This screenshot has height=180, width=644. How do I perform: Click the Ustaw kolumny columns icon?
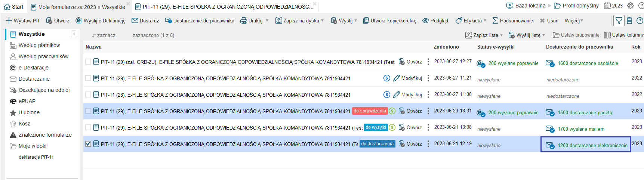tap(607, 35)
